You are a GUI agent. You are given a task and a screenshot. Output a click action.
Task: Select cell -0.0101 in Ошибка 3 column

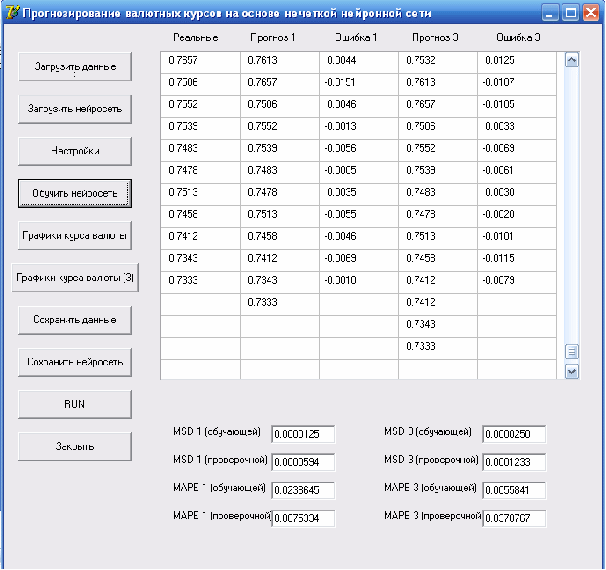(x=517, y=238)
